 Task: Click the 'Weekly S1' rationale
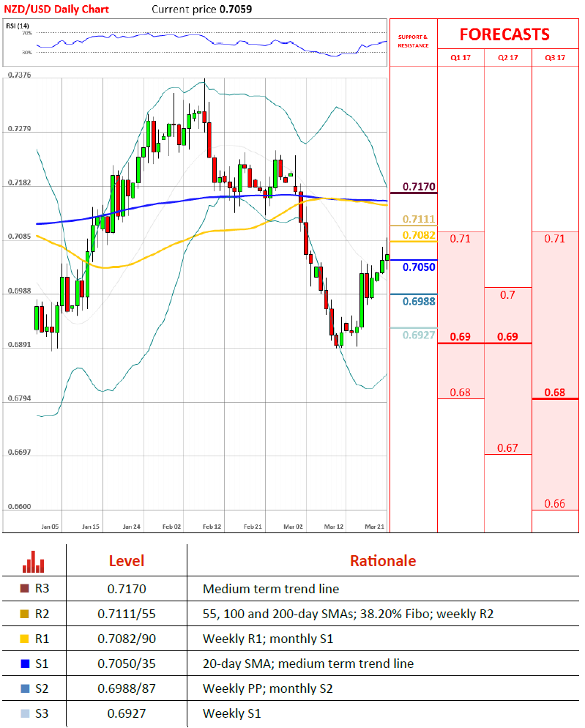pyautogui.click(x=232, y=713)
